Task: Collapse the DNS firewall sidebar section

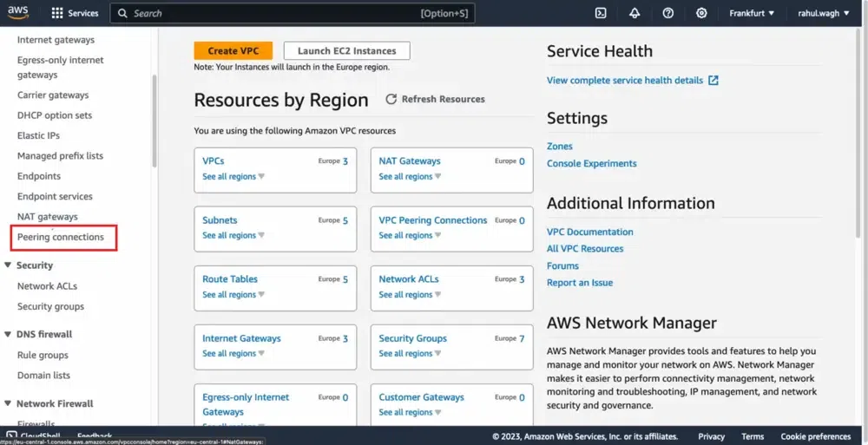Action: 8,334
